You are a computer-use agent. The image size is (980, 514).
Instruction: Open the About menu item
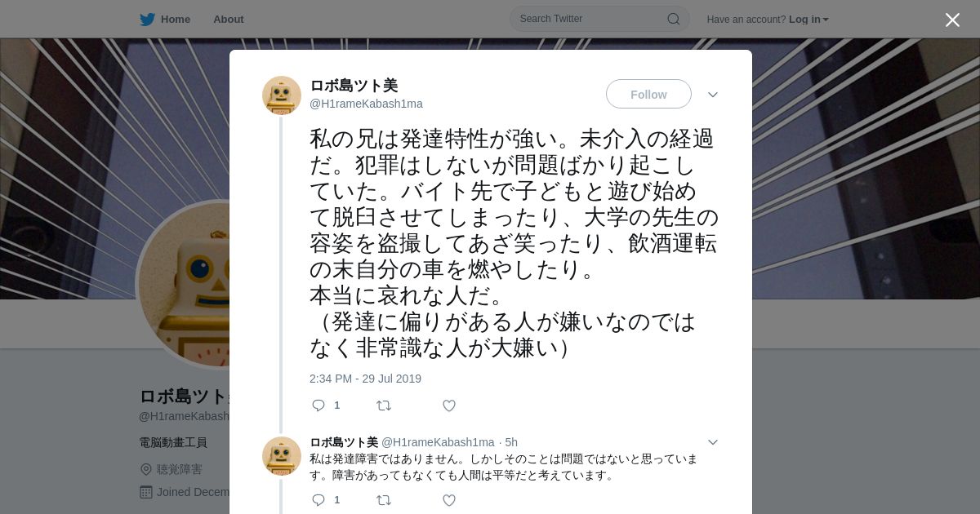pyautogui.click(x=229, y=20)
